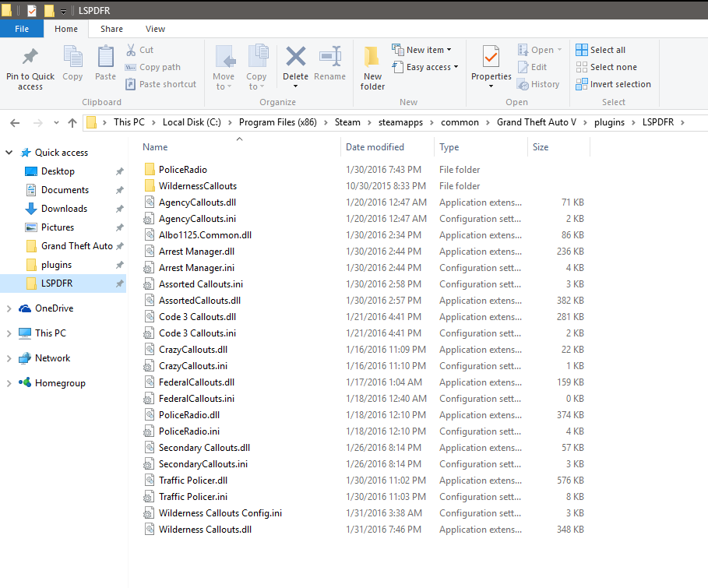Click the Select none icon
Image resolution: width=708 pixels, height=588 pixels.
tap(582, 67)
